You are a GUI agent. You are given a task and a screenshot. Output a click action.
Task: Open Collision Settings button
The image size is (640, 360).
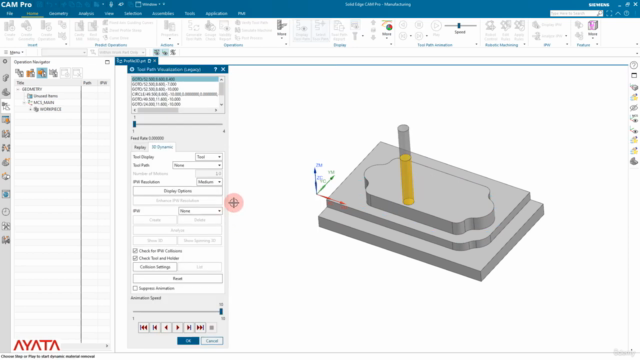pos(155,267)
